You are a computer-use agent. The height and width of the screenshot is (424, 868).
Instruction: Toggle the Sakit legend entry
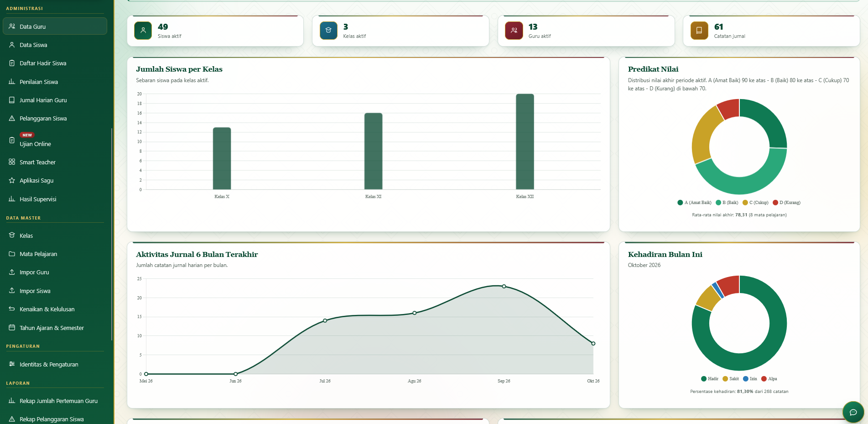pyautogui.click(x=731, y=379)
